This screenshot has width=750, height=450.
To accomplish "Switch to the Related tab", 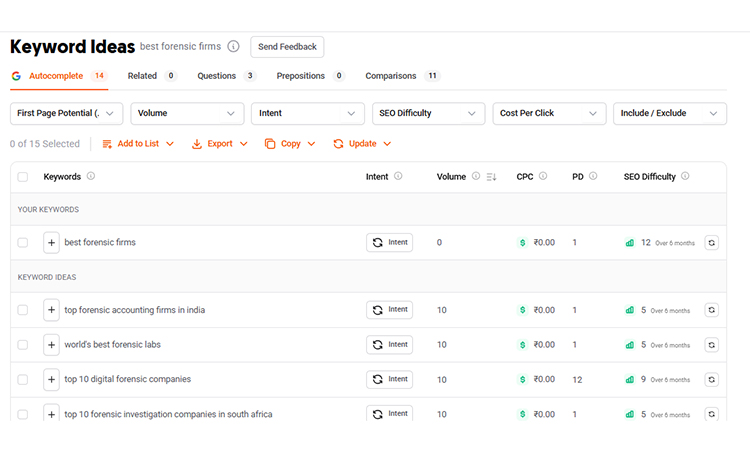I will [x=152, y=76].
